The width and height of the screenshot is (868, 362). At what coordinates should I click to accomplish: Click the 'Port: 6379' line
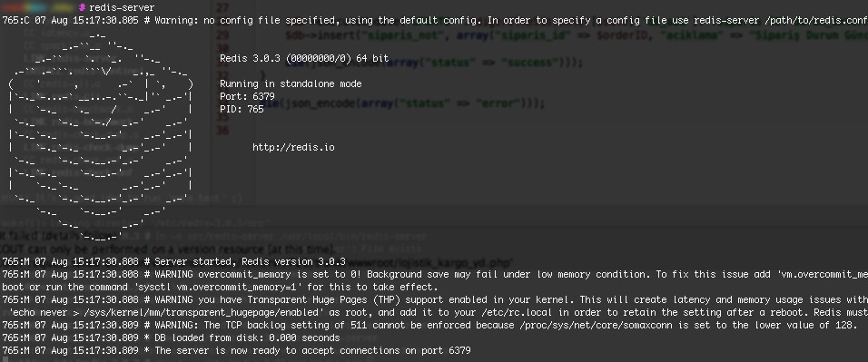(247, 97)
